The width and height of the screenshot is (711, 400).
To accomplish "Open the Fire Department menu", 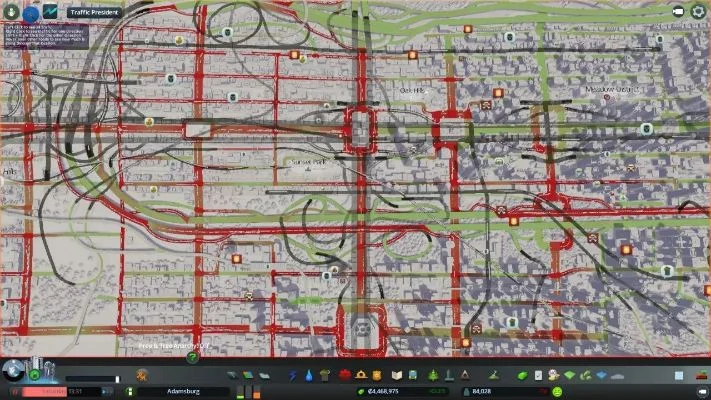I will [x=361, y=375].
